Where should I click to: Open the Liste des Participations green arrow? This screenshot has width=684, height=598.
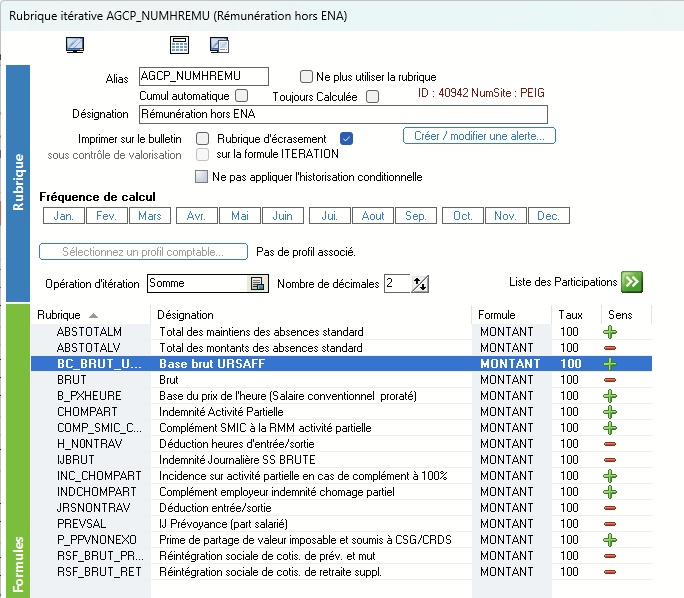[631, 282]
